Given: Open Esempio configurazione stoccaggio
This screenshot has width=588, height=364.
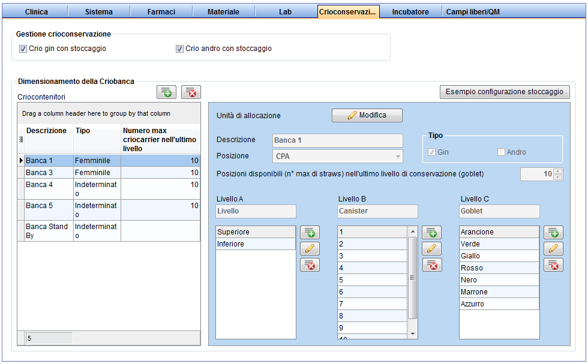Looking at the screenshot, I should click(505, 92).
